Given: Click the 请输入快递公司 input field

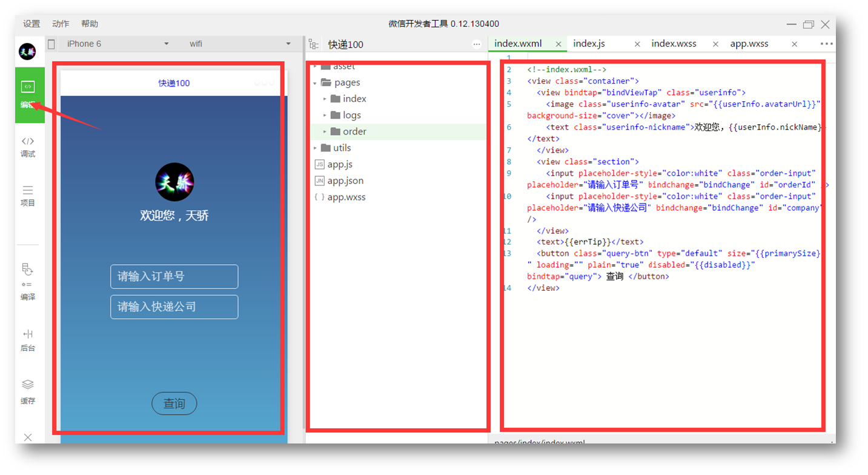Looking at the screenshot, I should [174, 307].
